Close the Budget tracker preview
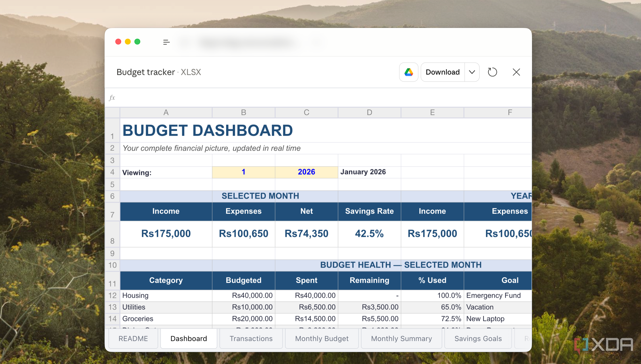Viewport: 641px width, 364px height. pyautogui.click(x=516, y=72)
